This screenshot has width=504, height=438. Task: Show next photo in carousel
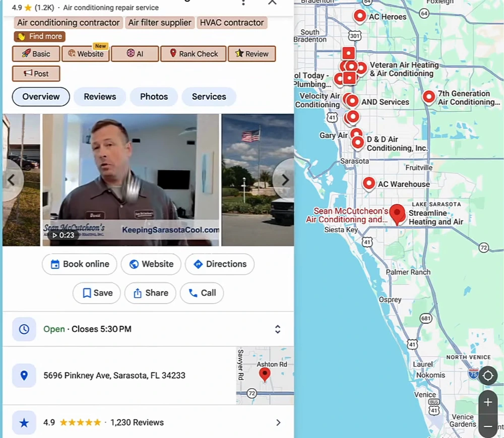(284, 180)
